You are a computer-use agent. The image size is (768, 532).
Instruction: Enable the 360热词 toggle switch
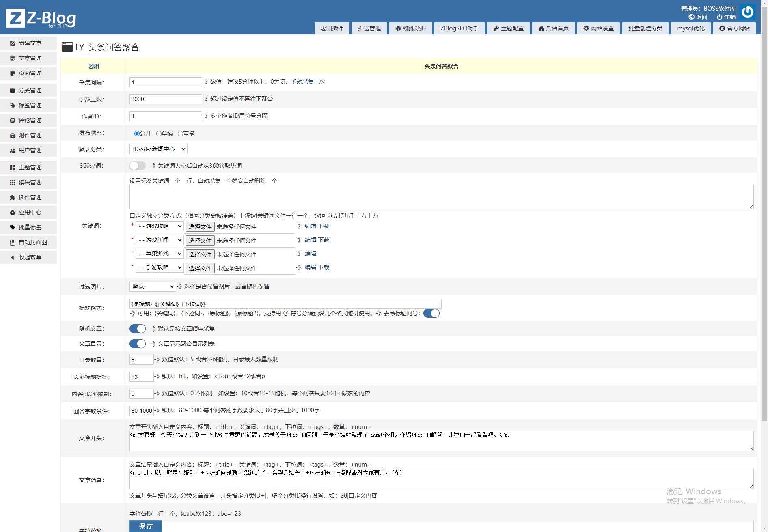138,166
